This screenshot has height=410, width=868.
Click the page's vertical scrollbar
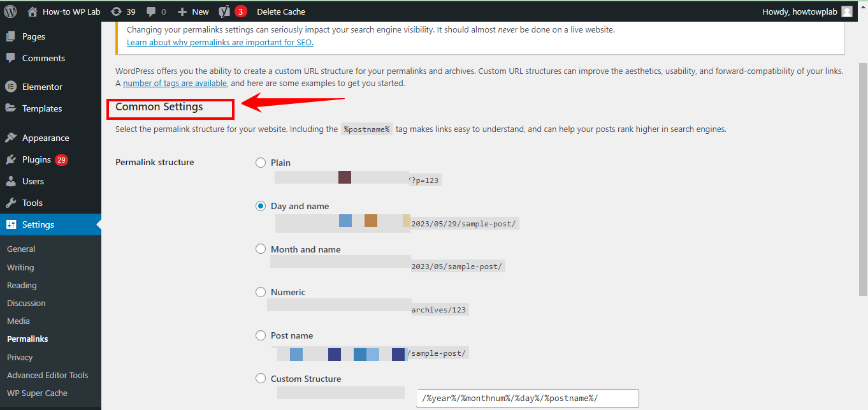pyautogui.click(x=863, y=191)
